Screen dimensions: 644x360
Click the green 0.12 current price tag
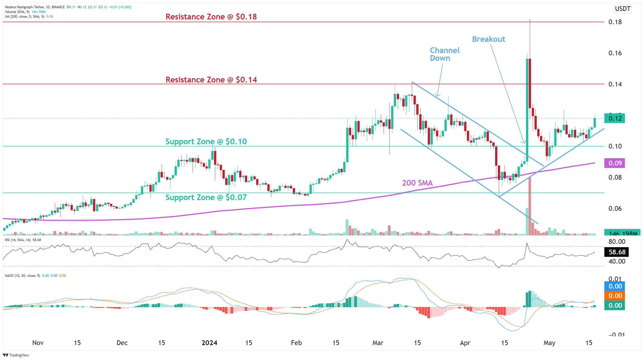pos(614,118)
